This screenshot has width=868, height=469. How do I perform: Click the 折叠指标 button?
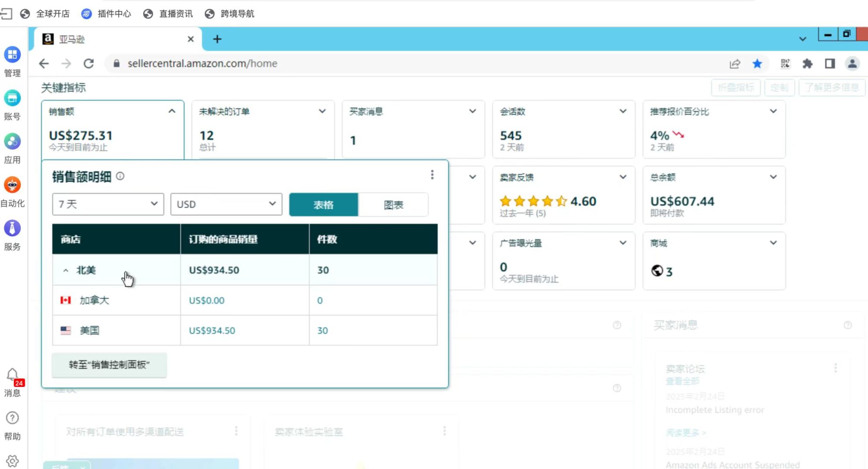[736, 88]
